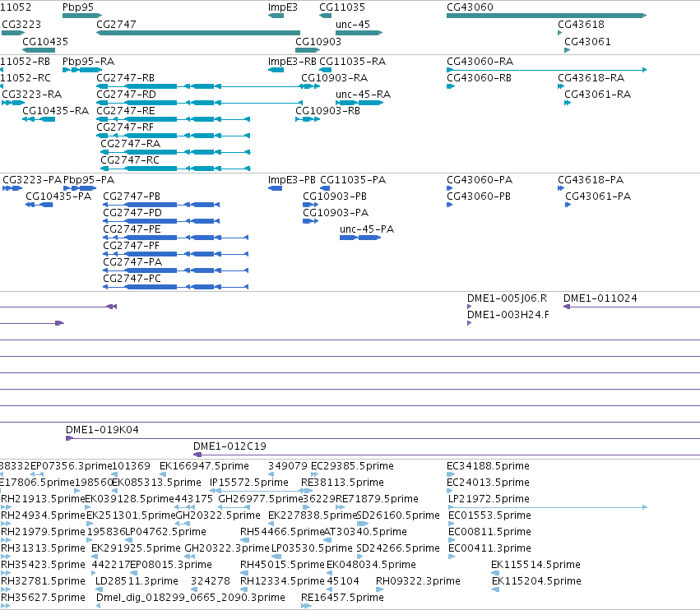Screen dimensions: 700x610
Task: Click the EC34188.5prime EST label
Action: point(488,466)
